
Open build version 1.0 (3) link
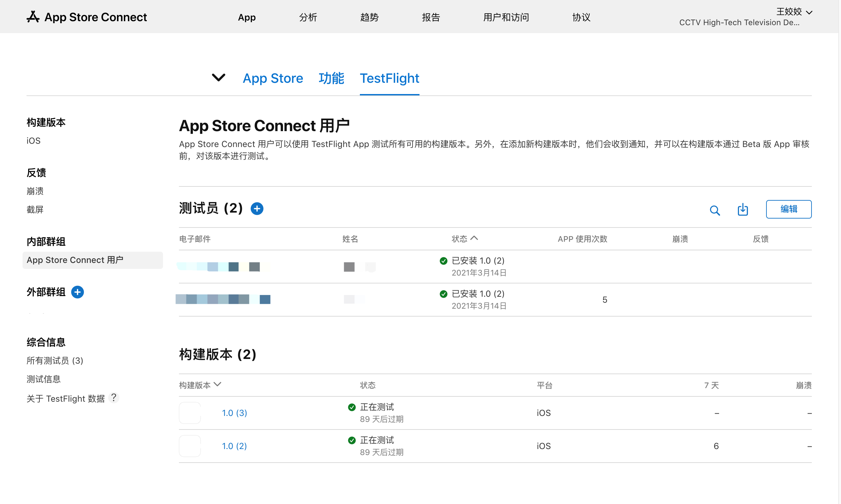(x=234, y=413)
